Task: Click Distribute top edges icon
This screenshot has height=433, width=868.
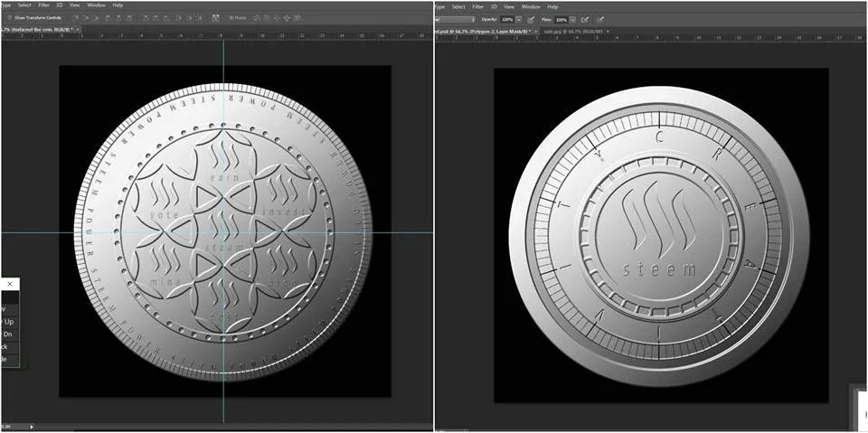Action: tap(146, 18)
